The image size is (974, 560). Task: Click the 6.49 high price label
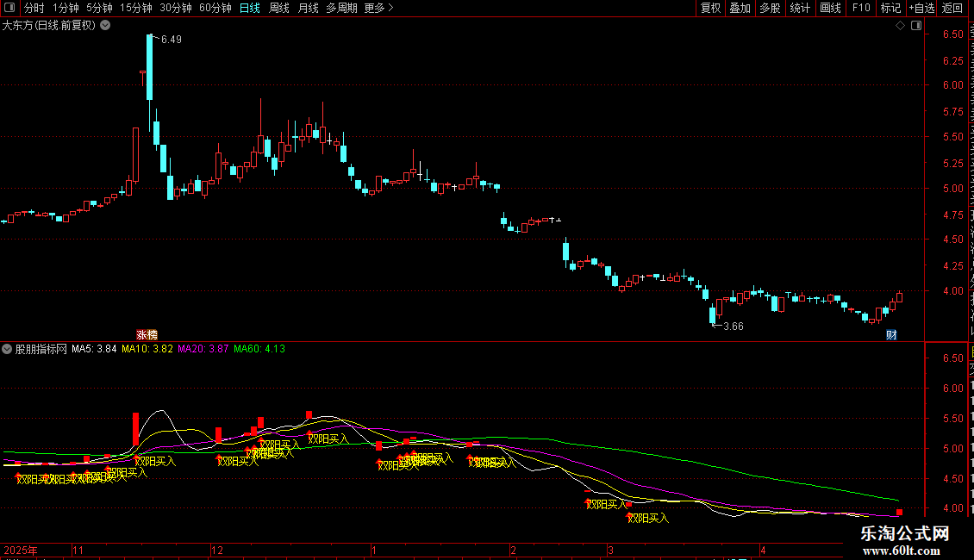coord(172,39)
